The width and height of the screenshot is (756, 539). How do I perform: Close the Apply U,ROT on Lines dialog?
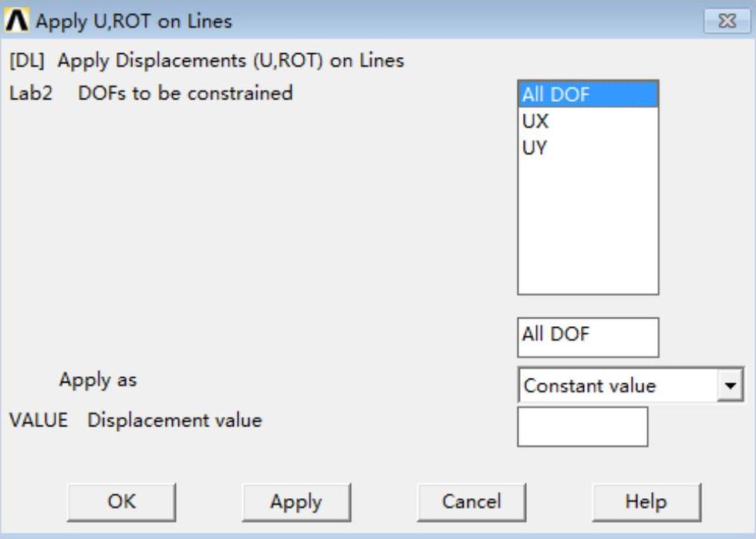click(x=725, y=22)
